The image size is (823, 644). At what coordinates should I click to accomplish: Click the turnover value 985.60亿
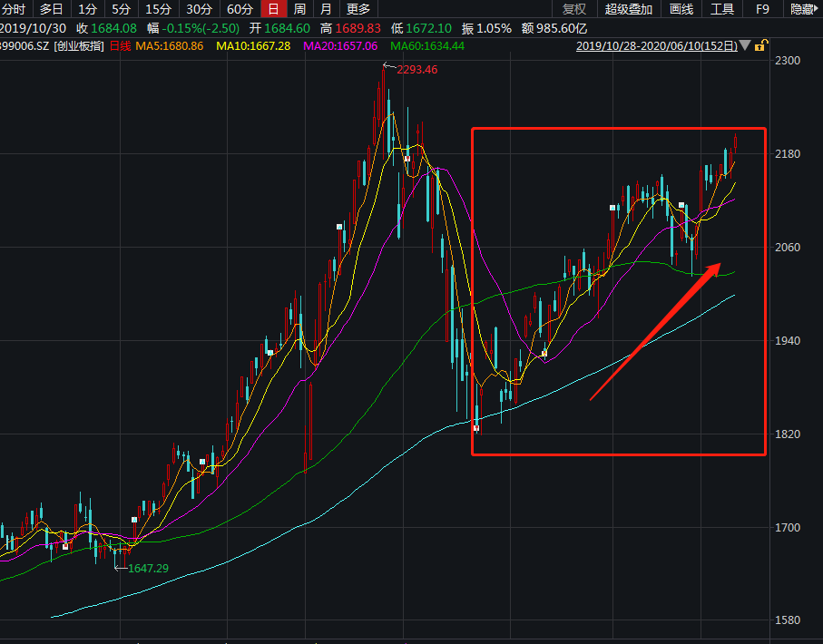pyautogui.click(x=563, y=28)
